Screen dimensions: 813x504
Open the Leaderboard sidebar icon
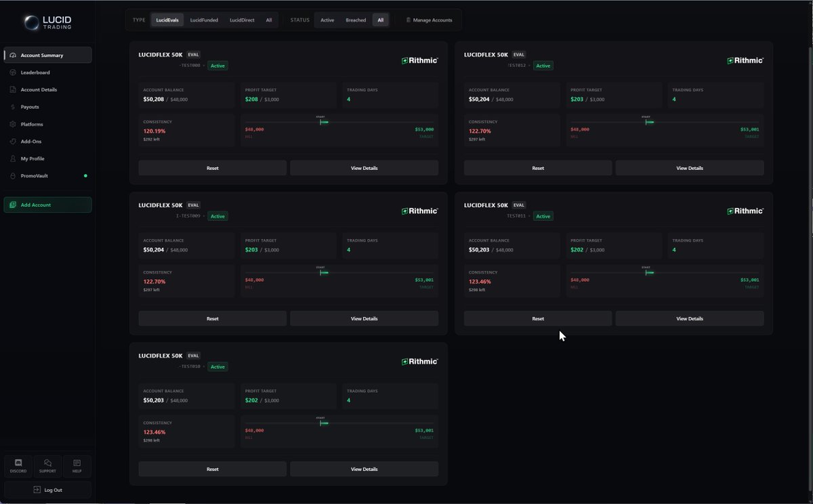(14, 72)
